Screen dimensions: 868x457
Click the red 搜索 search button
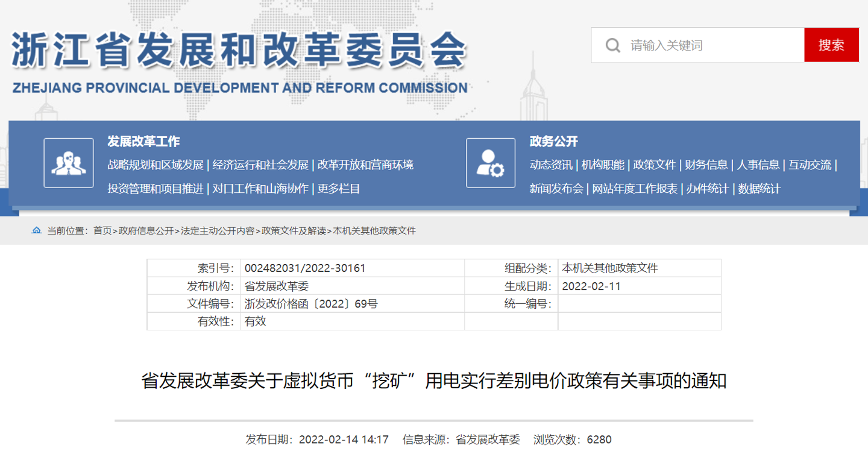point(831,45)
